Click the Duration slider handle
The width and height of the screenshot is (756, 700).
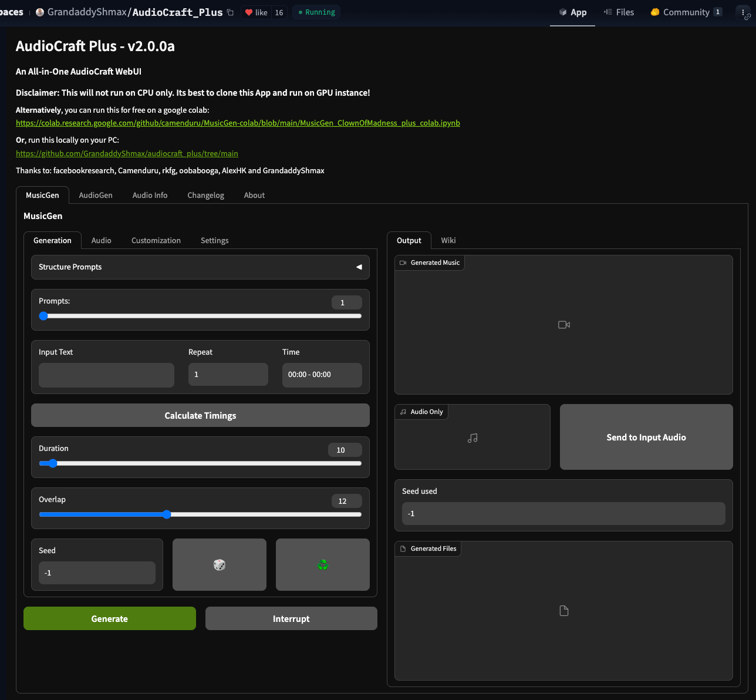[53, 463]
